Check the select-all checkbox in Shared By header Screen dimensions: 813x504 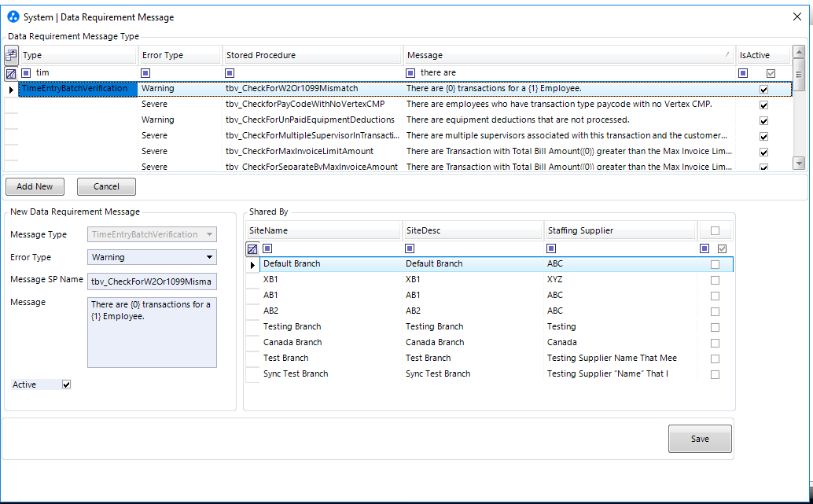click(715, 230)
